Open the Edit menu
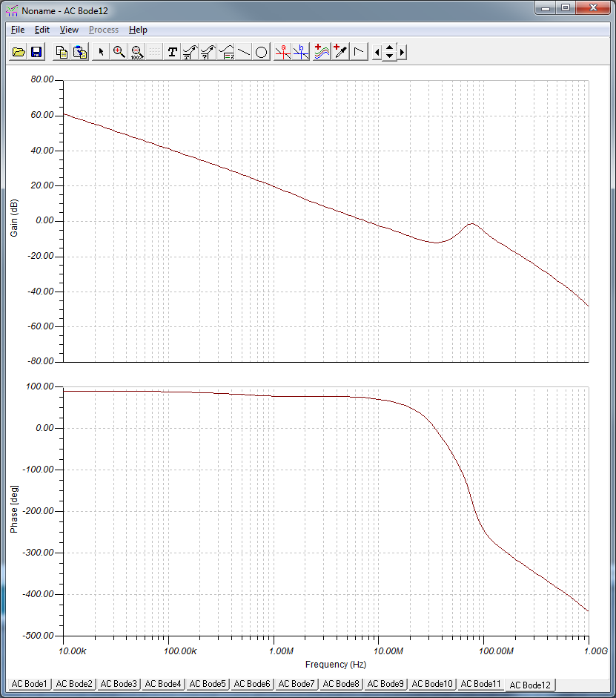This screenshot has width=616, height=698. pyautogui.click(x=42, y=30)
